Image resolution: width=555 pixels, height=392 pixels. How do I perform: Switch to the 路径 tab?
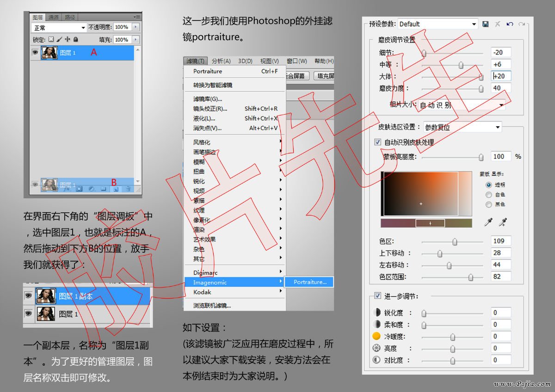point(70,17)
